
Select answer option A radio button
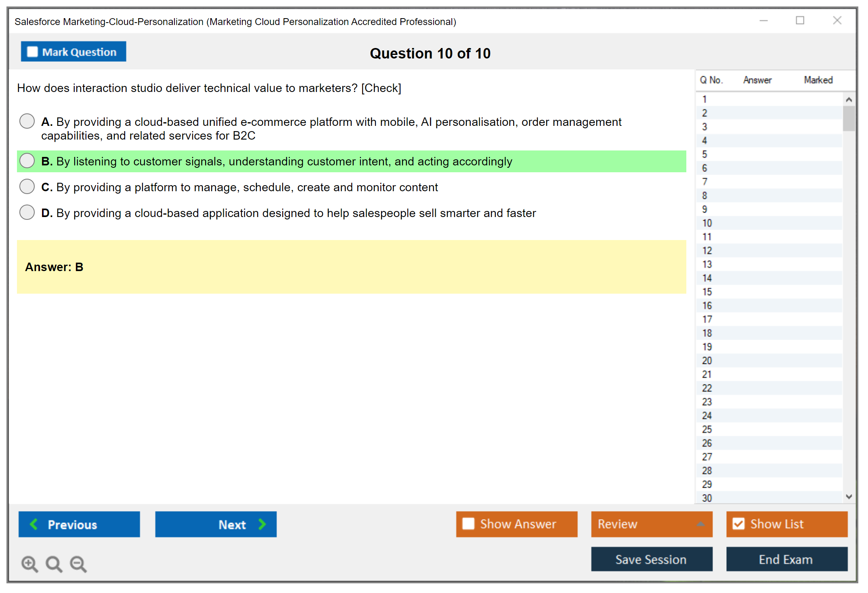27,121
